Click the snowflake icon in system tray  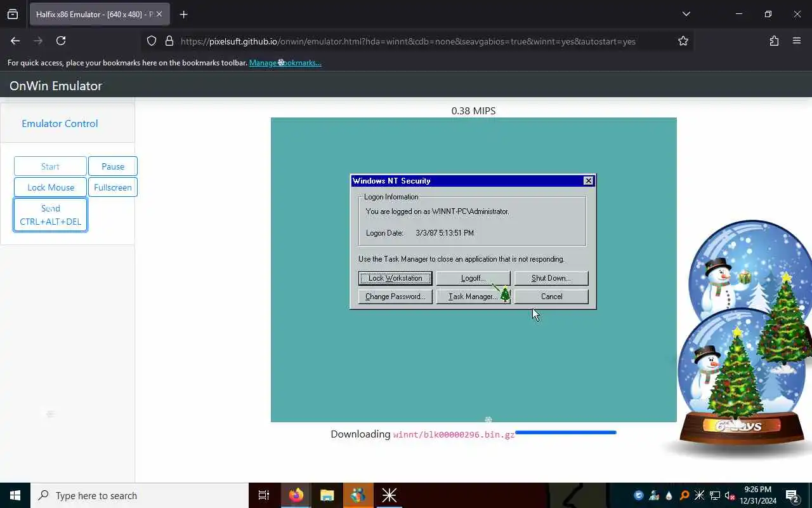click(x=700, y=495)
